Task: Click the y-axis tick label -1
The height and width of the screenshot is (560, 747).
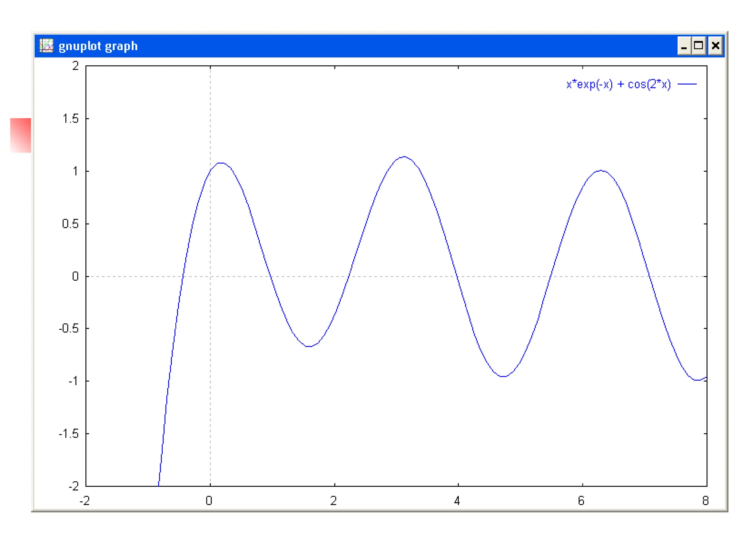Action: click(x=73, y=381)
